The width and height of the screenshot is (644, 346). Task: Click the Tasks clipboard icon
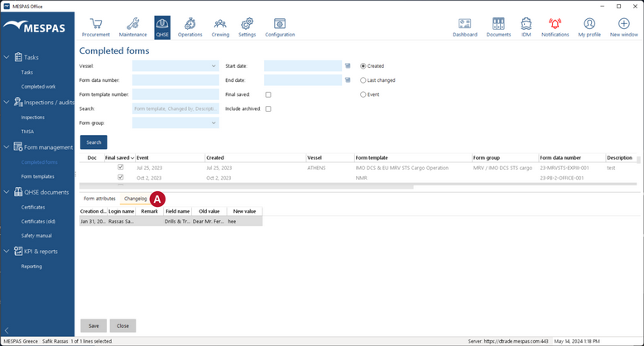click(x=18, y=57)
